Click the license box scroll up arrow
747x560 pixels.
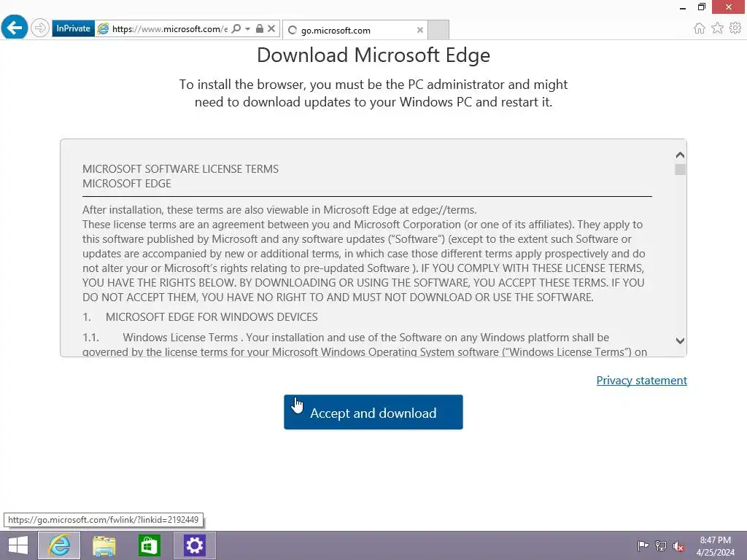tap(681, 155)
